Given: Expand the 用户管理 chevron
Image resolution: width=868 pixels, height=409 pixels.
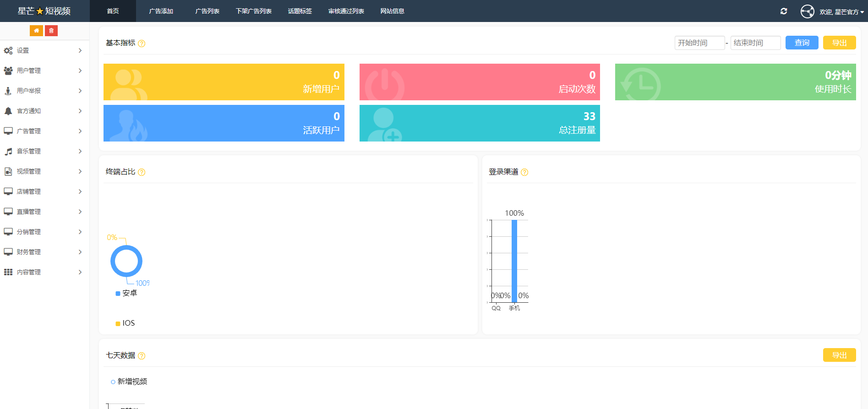Looking at the screenshot, I should tap(80, 71).
